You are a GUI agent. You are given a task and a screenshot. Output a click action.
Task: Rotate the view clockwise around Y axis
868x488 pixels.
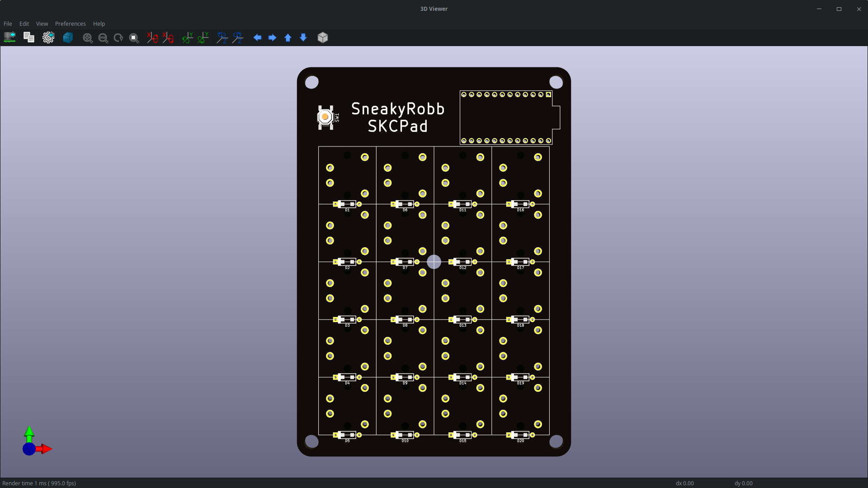click(187, 38)
